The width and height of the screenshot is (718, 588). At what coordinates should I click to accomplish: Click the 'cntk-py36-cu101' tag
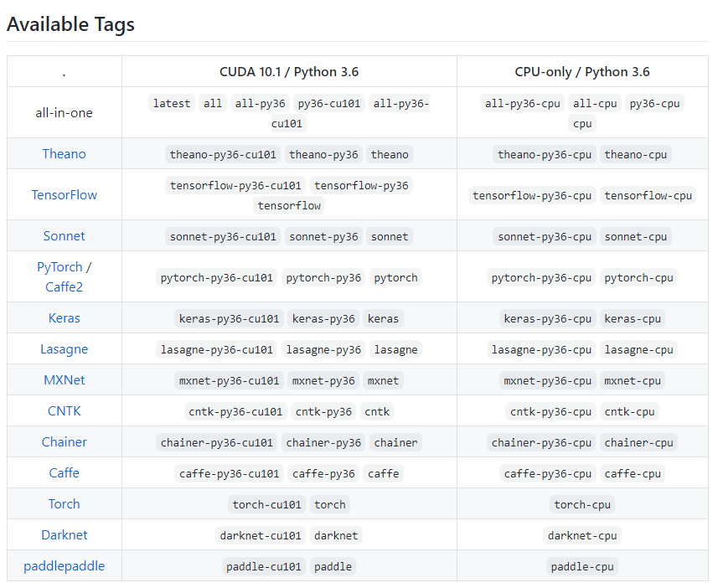[x=235, y=412]
